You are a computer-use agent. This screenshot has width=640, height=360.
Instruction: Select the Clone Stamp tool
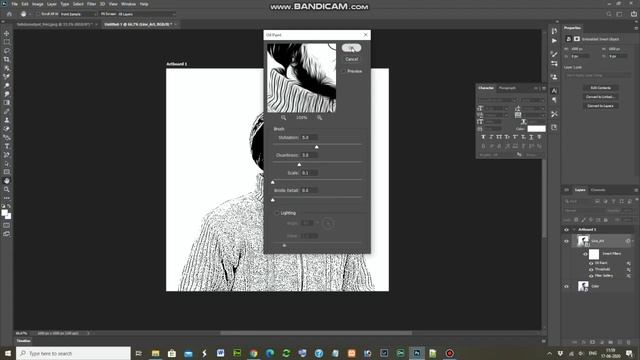(7, 120)
